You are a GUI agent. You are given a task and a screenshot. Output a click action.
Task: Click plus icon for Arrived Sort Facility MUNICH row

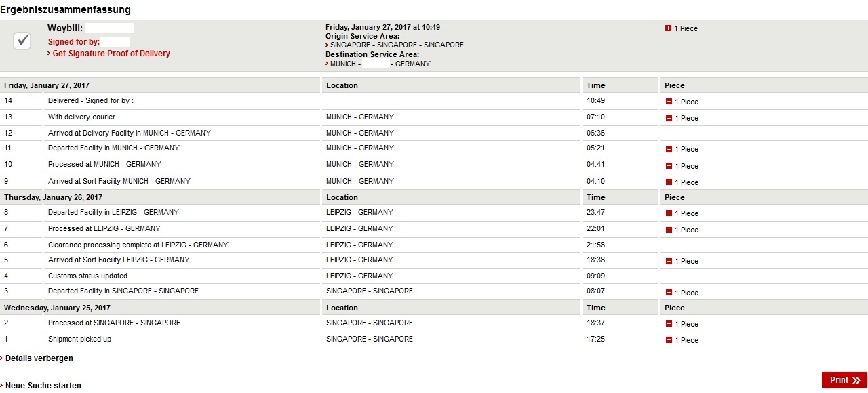669,182
